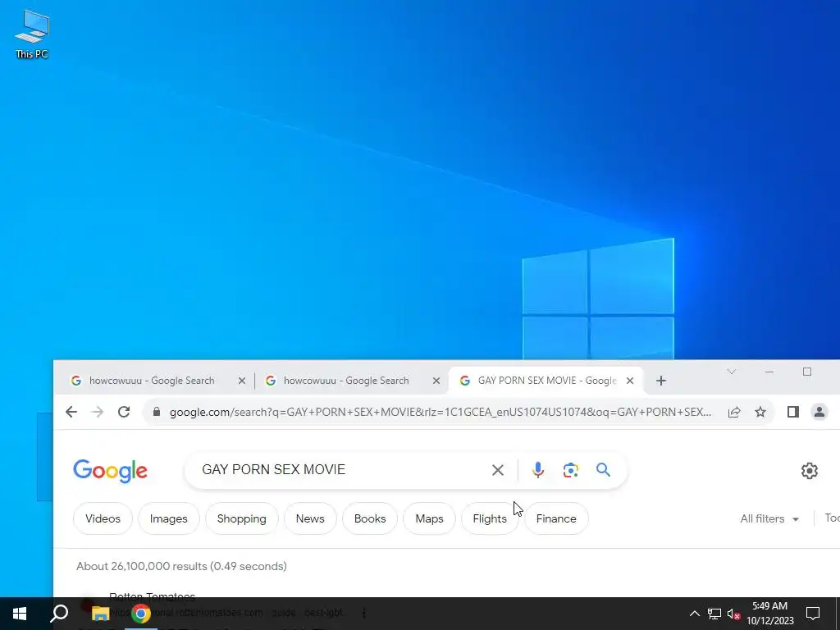Open the This PC desktop icon

tap(32, 33)
